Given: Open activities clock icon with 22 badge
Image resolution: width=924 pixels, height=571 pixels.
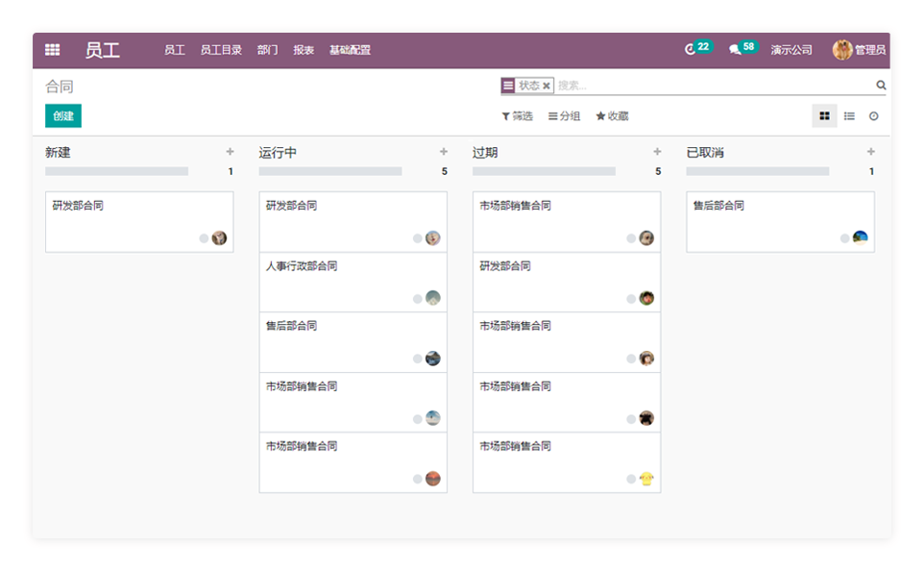Looking at the screenshot, I should tap(691, 49).
